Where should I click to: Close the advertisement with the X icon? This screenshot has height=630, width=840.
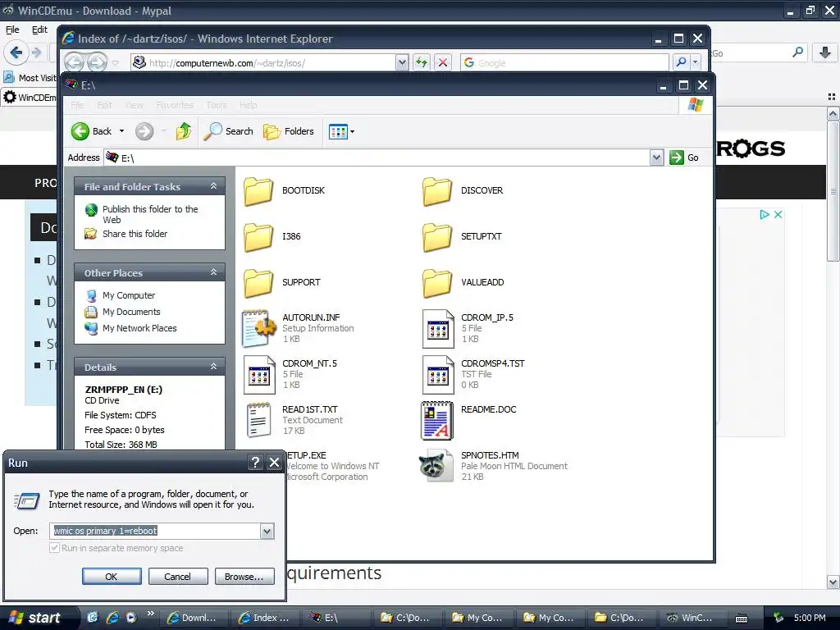click(x=778, y=214)
